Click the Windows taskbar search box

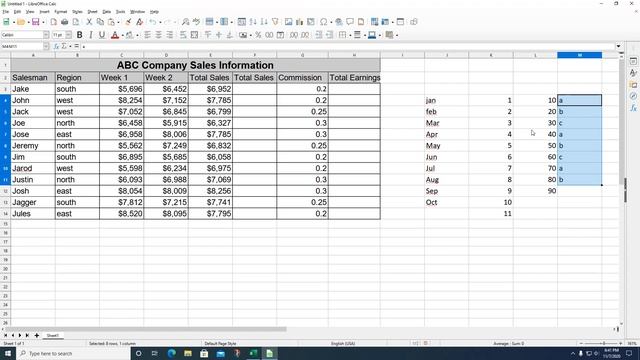click(73, 353)
